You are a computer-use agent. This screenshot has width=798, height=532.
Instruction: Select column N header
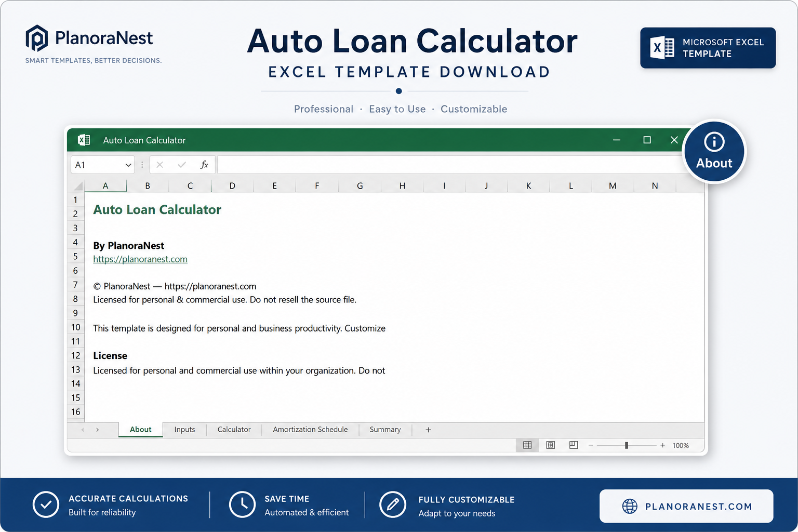point(655,185)
